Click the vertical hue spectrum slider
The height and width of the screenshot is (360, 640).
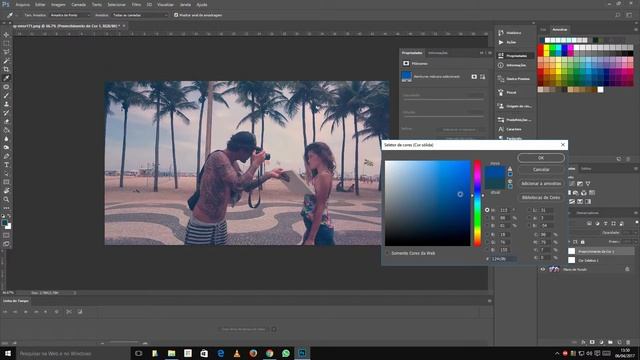pyautogui.click(x=477, y=203)
